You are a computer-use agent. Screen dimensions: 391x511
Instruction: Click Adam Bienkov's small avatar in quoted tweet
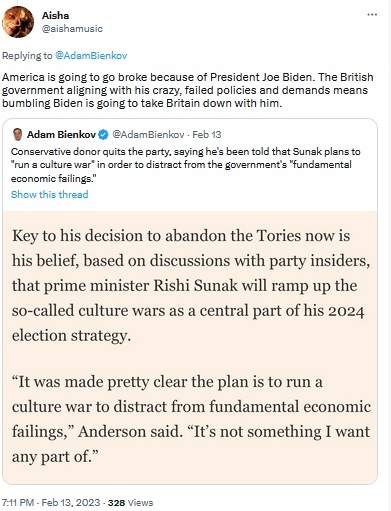[x=18, y=135]
